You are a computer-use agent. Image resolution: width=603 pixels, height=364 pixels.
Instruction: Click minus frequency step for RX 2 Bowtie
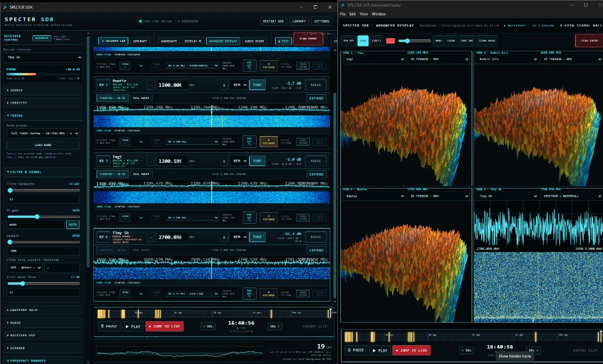(151, 85)
